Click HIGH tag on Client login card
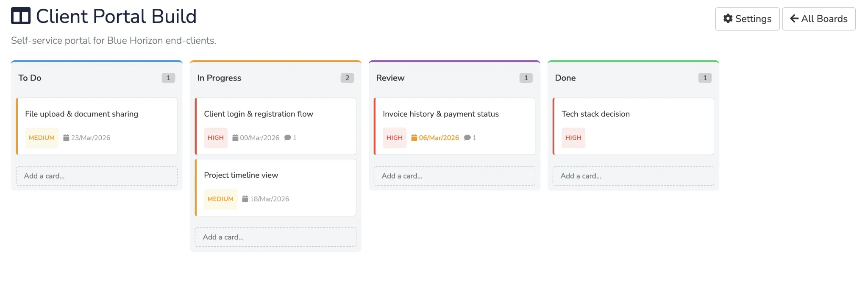The height and width of the screenshot is (298, 868). pyautogui.click(x=216, y=138)
